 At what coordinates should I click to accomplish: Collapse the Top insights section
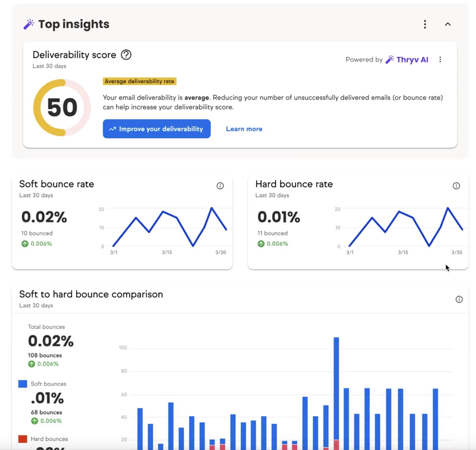447,24
